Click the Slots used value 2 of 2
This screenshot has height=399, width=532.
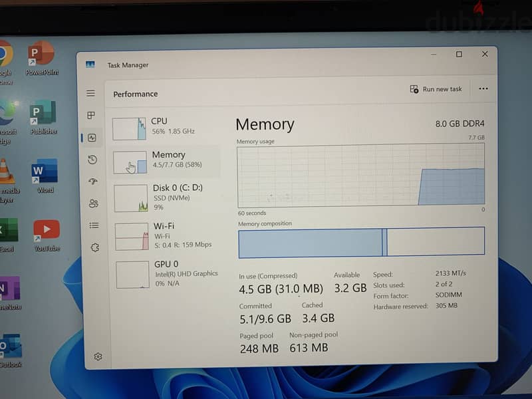tap(444, 284)
